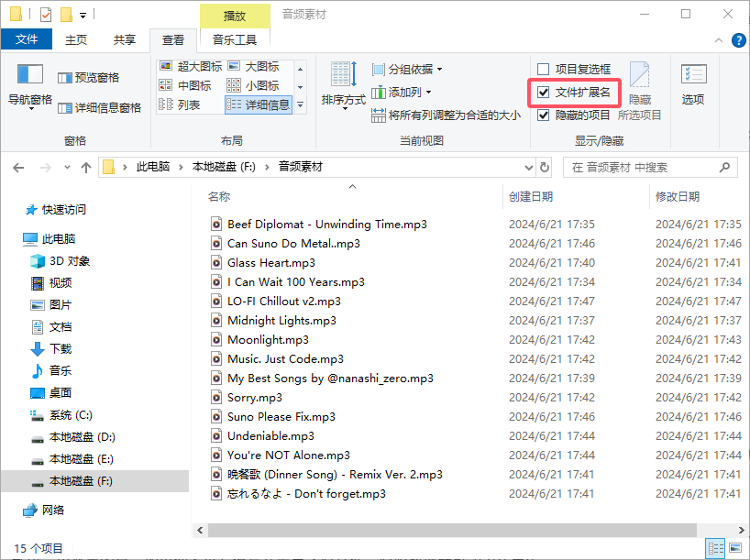Viewport: 750px width, 560px height.
Task: Switch to 音乐工具 ribbon tab
Action: 235,39
